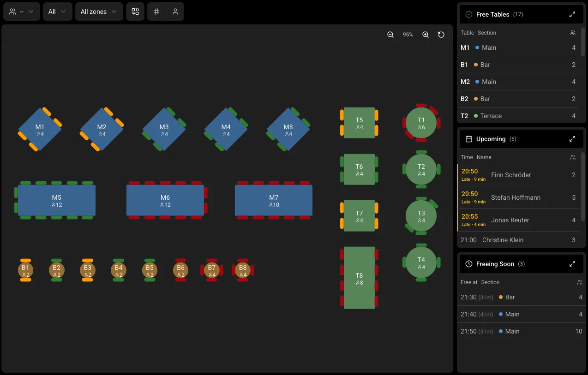This screenshot has width=588, height=375.
Task: Click T2 Terrace row in Free Tables
Action: coord(519,116)
